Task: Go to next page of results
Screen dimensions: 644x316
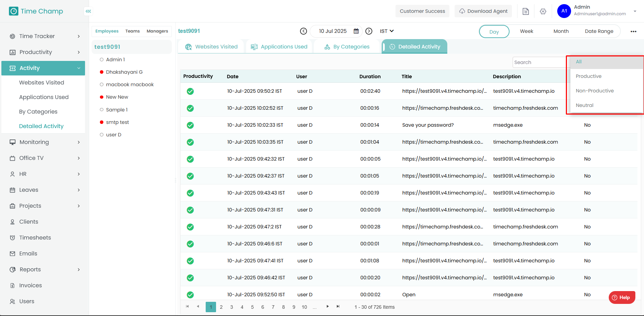Action: [x=327, y=306]
